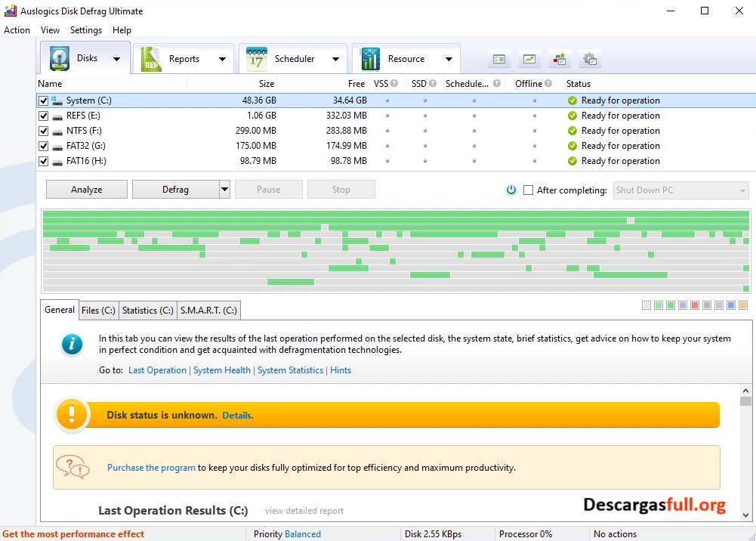Click the blue power icon near After completing
756x541 pixels.
pyautogui.click(x=511, y=190)
